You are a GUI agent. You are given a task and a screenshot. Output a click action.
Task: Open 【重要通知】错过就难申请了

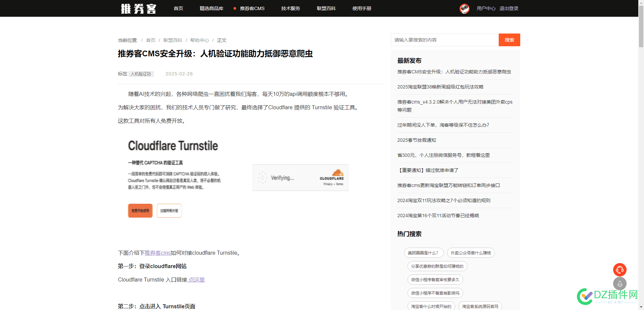(428, 170)
